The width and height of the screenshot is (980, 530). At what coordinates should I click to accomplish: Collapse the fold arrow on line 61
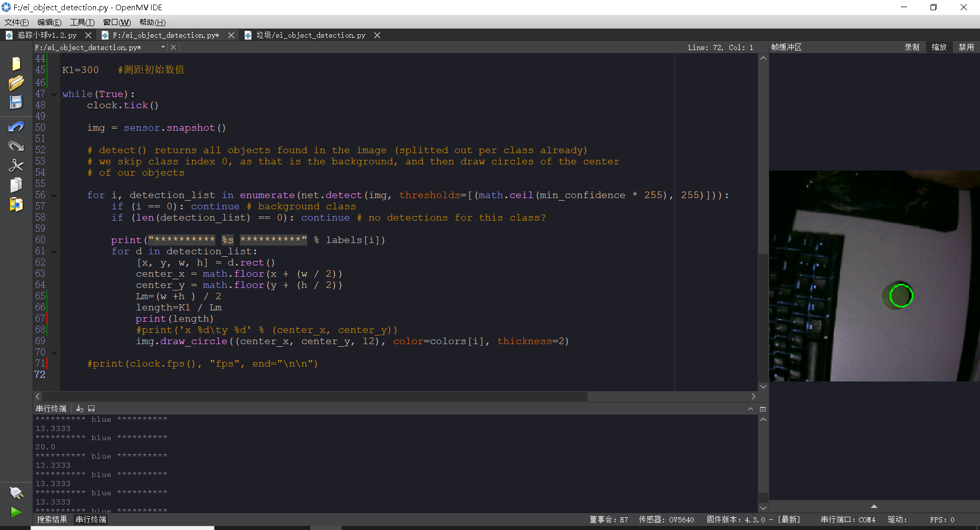coord(54,251)
